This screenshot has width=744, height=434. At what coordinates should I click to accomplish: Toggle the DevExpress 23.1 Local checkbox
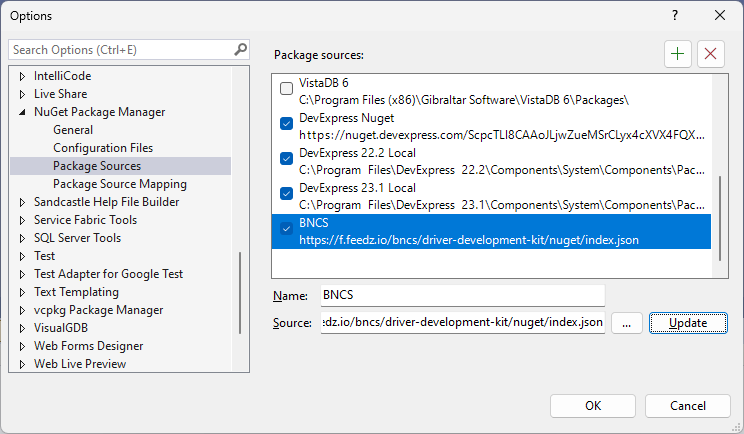point(287,192)
